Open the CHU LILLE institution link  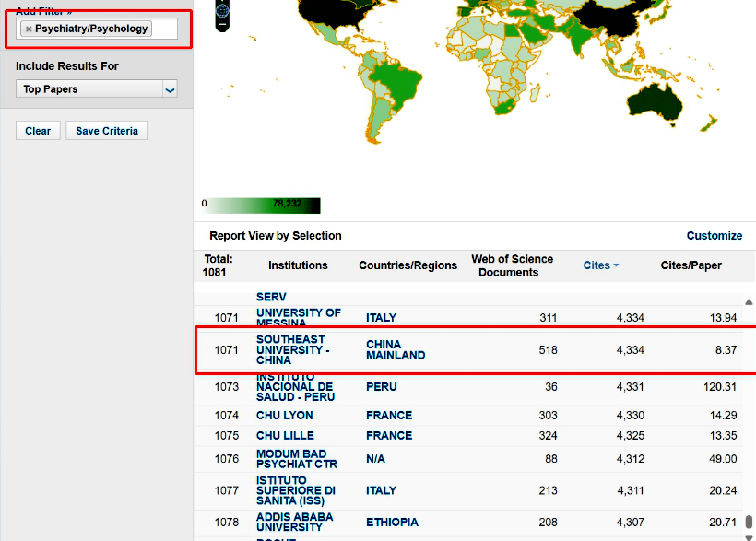(x=285, y=435)
